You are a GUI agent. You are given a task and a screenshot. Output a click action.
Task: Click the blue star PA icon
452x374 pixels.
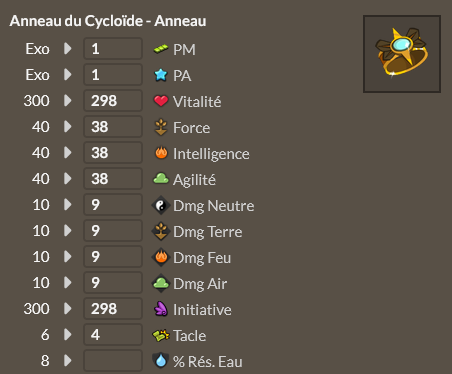pos(161,75)
